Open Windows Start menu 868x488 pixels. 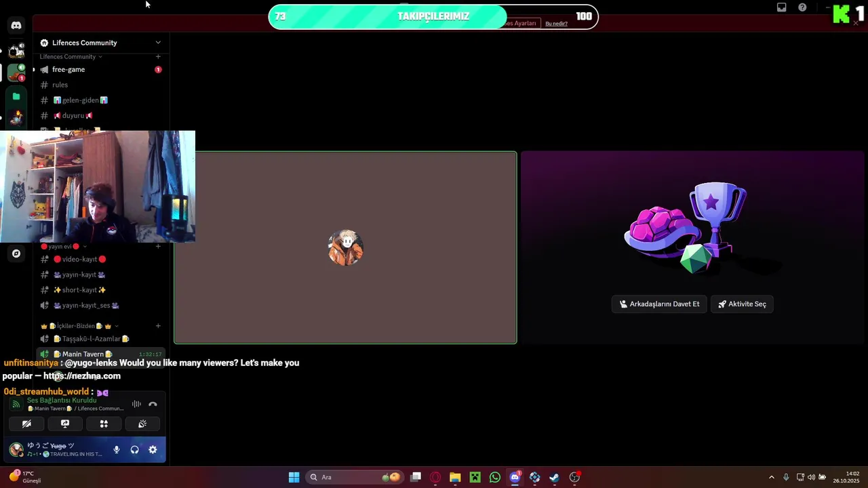pyautogui.click(x=294, y=477)
